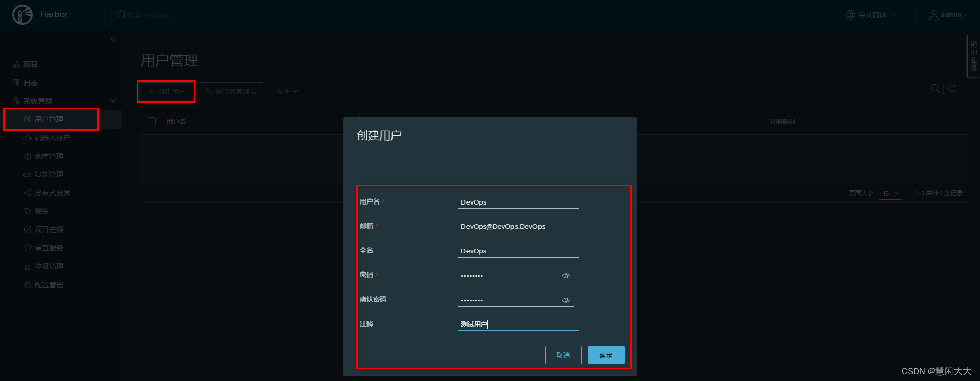Refresh the user list icon
The height and width of the screenshot is (381, 980).
(x=952, y=88)
